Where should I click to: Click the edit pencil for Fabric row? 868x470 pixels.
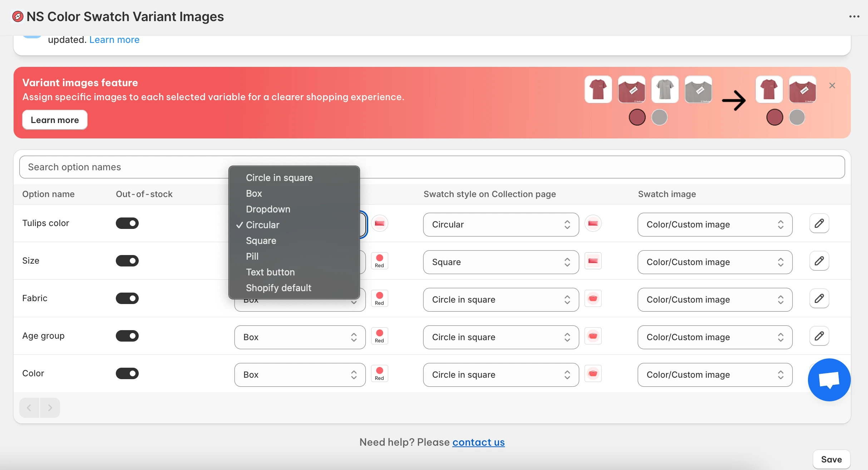tap(819, 299)
